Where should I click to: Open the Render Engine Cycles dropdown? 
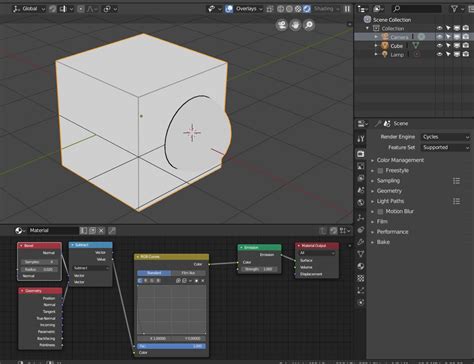(446, 137)
